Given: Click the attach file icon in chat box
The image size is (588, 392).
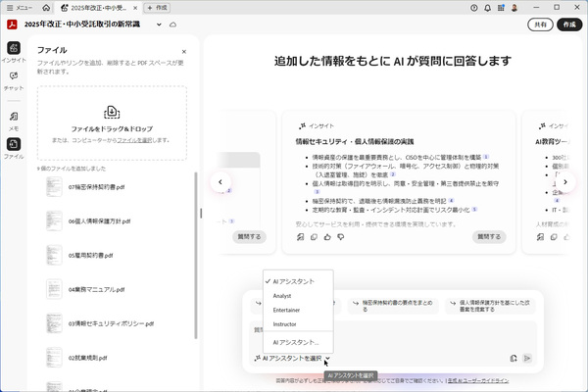Looking at the screenshot, I should coord(514,359).
